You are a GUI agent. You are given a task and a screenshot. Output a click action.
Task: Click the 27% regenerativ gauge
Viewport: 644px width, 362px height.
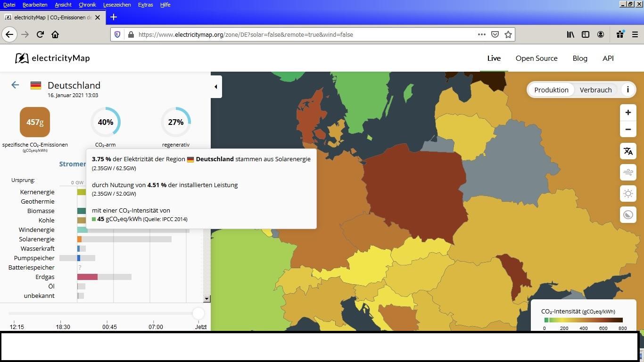pos(176,122)
